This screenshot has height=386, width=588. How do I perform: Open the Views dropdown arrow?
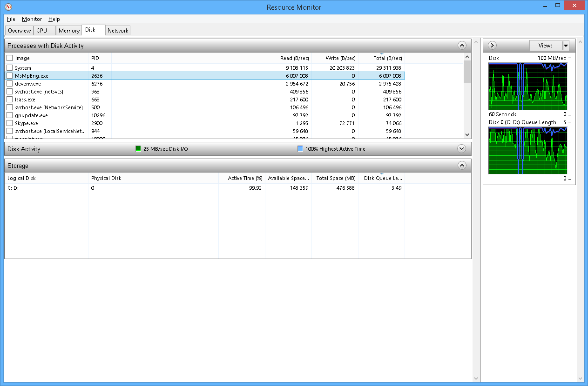coord(566,46)
